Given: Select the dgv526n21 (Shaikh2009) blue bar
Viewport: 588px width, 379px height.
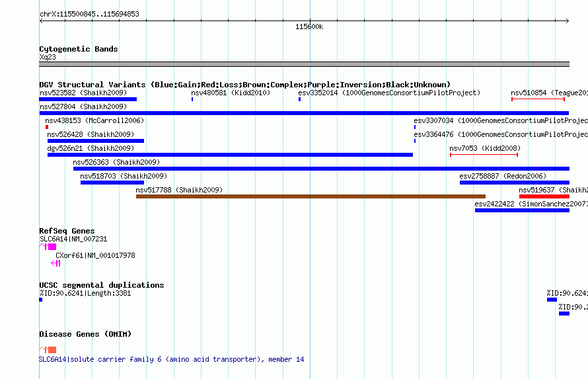Looking at the screenshot, I should [231, 155].
